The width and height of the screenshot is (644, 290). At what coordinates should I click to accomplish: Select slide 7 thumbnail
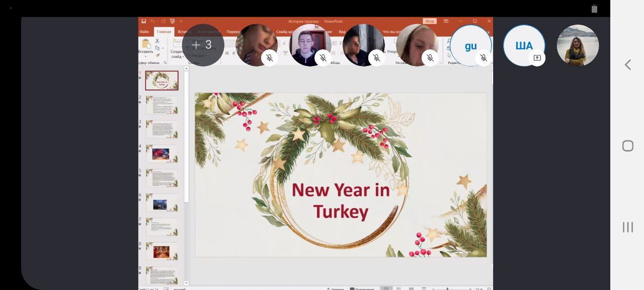162,227
